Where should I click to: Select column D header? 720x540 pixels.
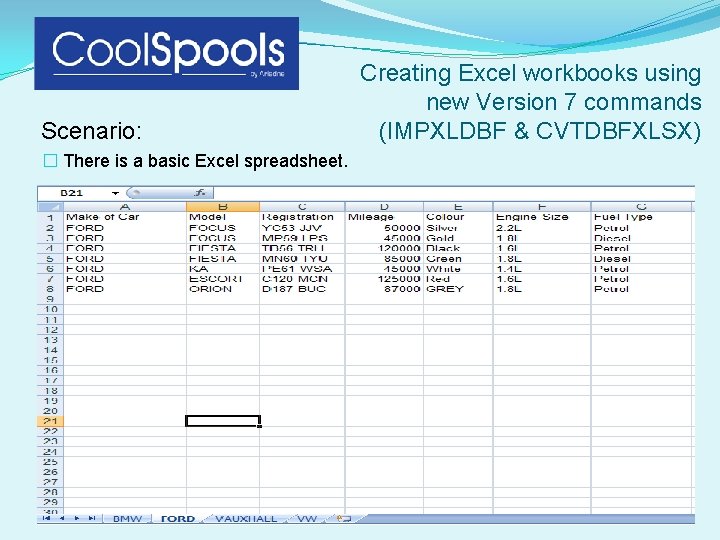(384, 207)
